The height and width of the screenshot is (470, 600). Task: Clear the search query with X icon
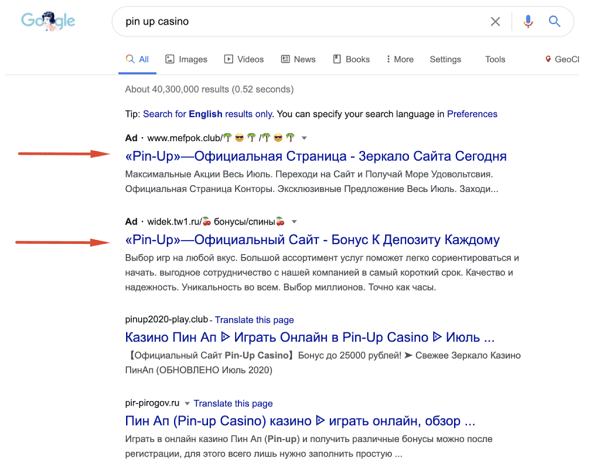tap(495, 21)
